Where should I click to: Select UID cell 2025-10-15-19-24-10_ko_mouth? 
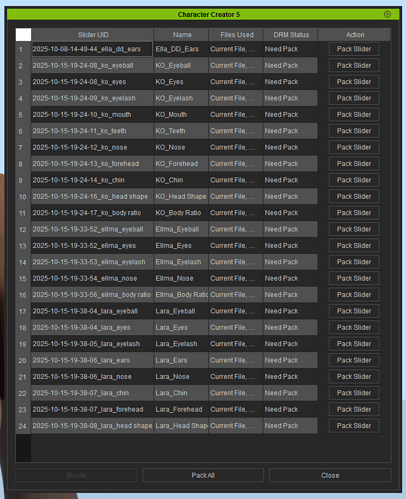point(92,114)
